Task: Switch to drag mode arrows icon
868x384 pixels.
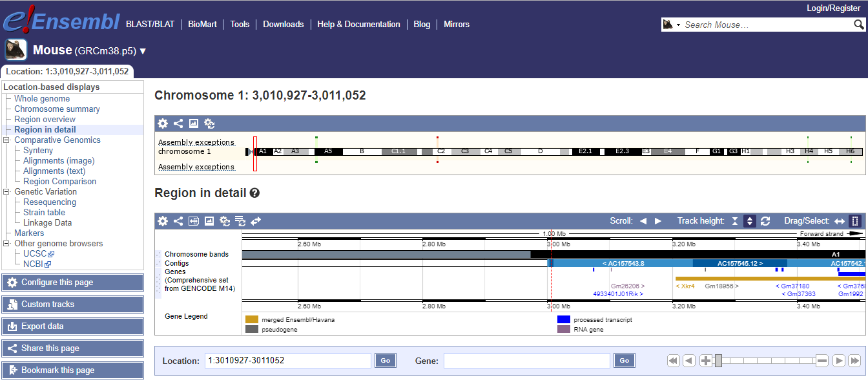Action: coord(840,221)
